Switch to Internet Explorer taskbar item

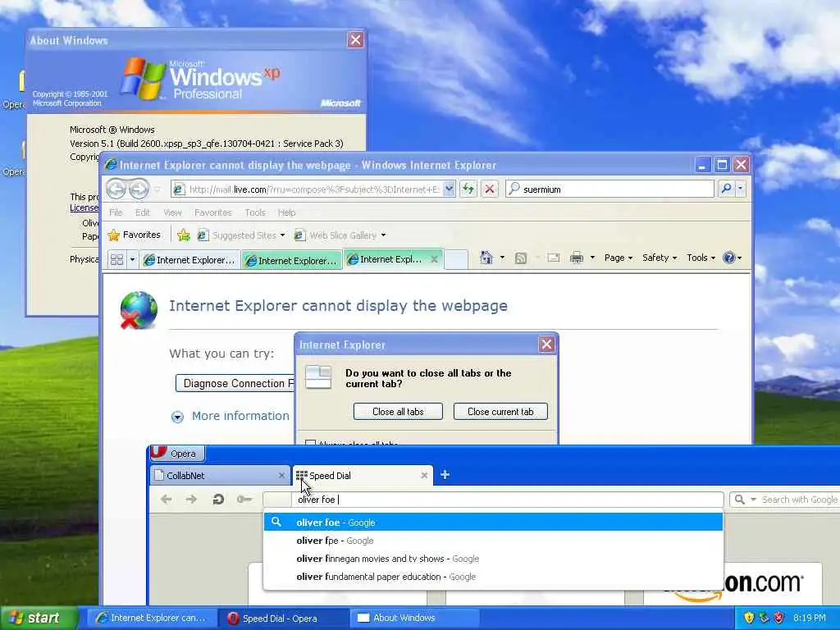(x=152, y=618)
